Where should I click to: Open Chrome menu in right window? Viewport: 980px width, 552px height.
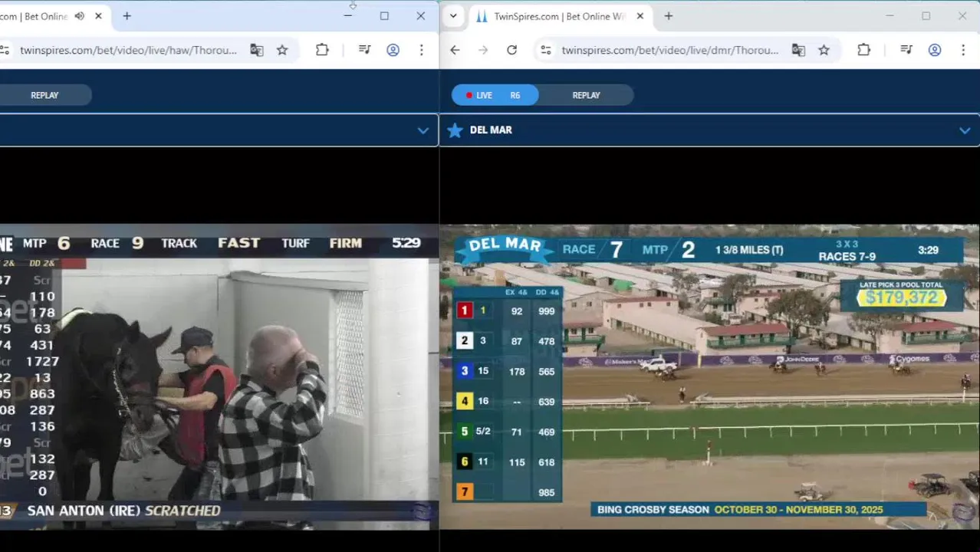click(x=963, y=50)
